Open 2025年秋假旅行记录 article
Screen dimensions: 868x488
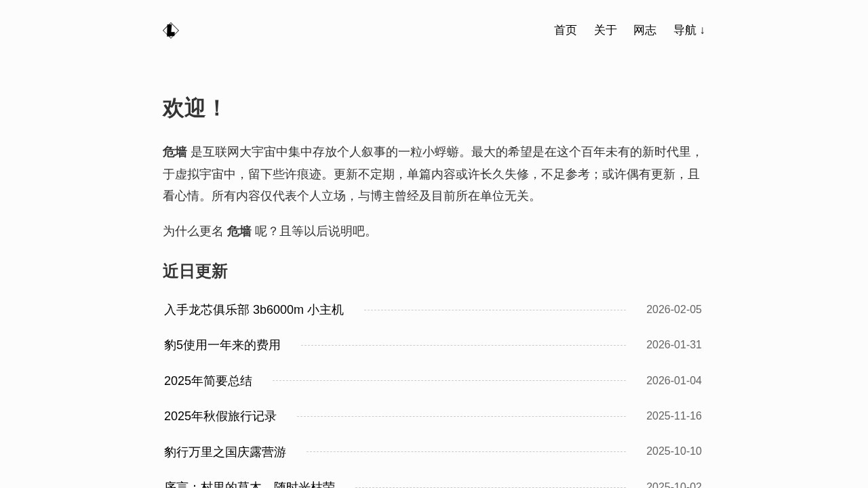pos(220,416)
